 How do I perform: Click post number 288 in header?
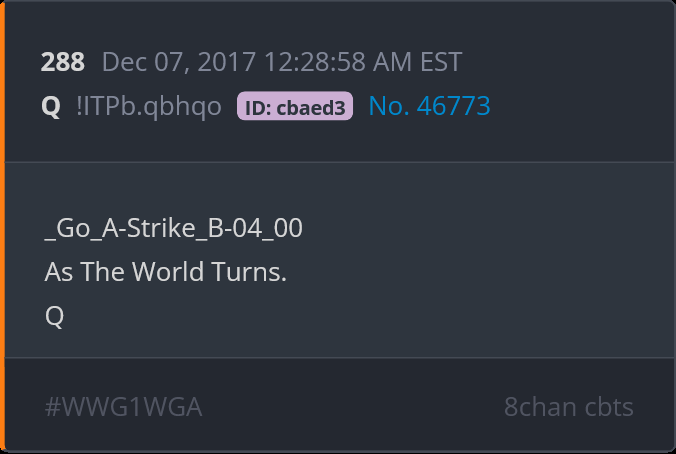(x=63, y=62)
